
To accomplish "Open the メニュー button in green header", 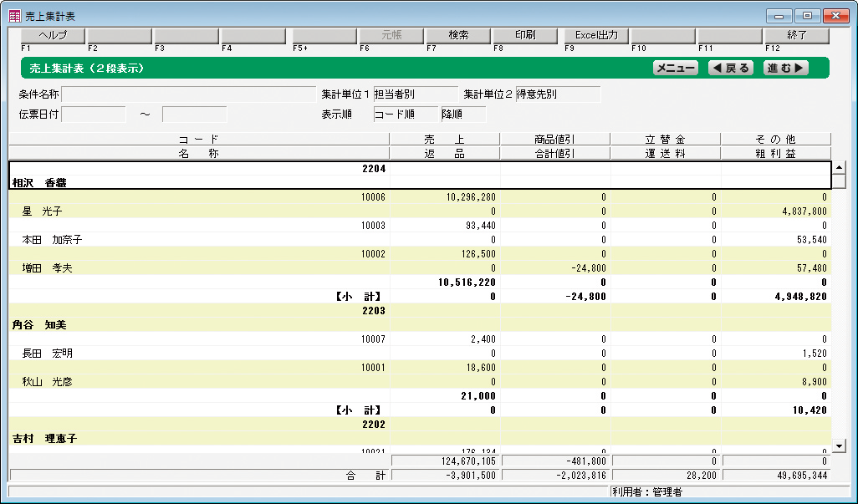I will tap(675, 69).
